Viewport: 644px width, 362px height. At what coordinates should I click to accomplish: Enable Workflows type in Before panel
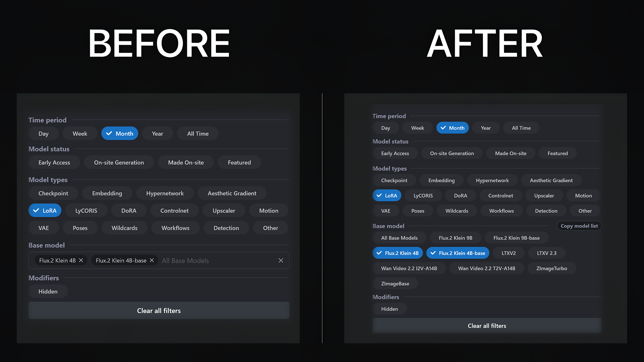(x=175, y=228)
